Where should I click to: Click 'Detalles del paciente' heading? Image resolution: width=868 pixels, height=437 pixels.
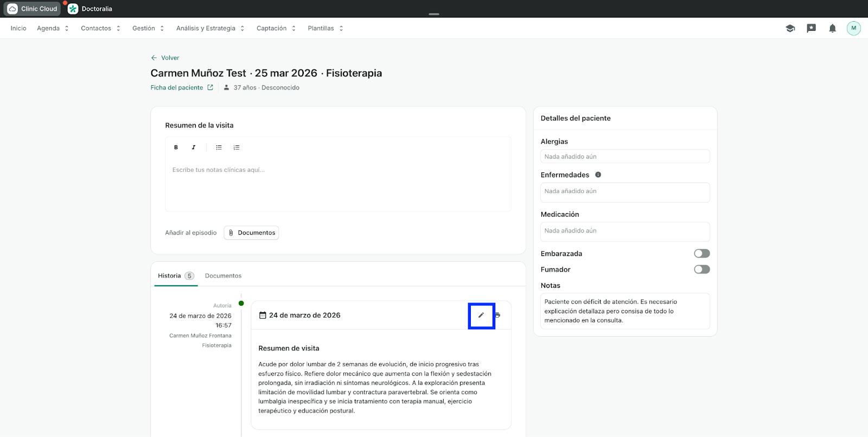576,118
